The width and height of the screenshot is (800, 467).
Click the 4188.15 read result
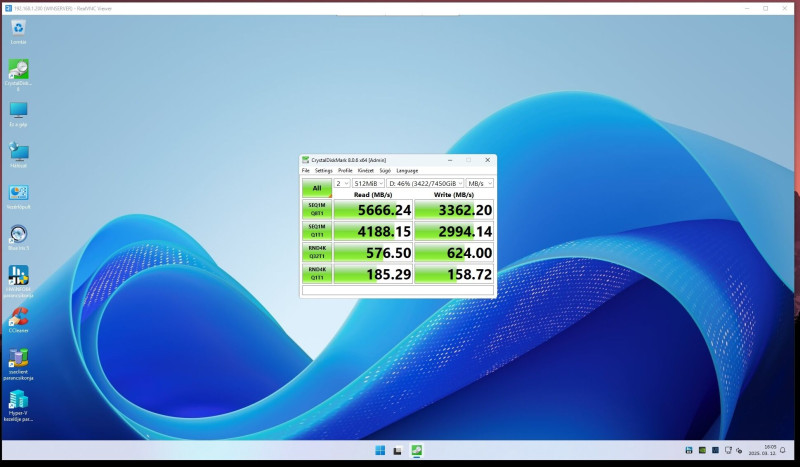[x=373, y=231]
